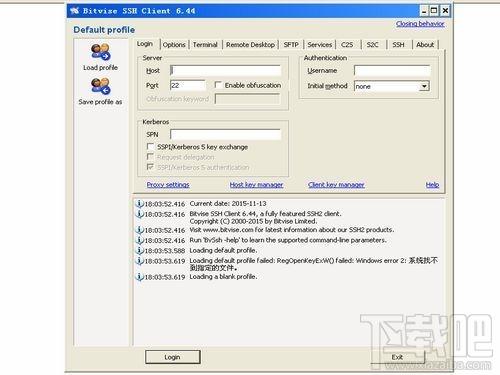Click the Closing behavior link

pyautogui.click(x=420, y=24)
